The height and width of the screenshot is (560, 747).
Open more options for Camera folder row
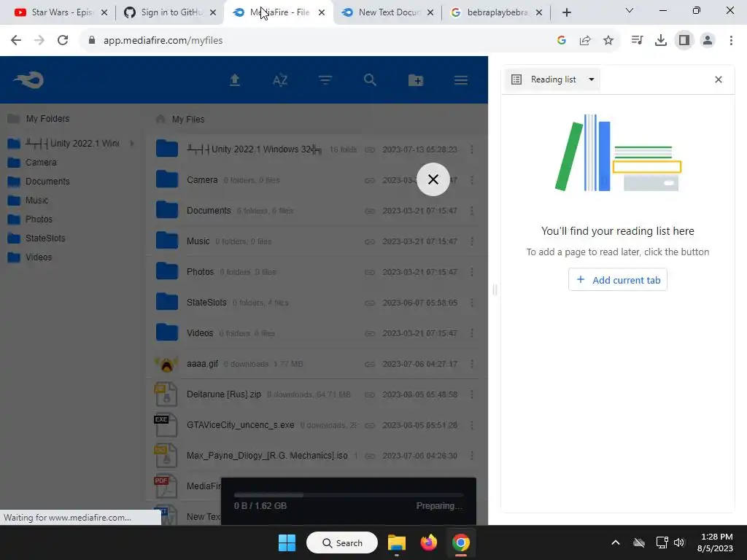[472, 180]
